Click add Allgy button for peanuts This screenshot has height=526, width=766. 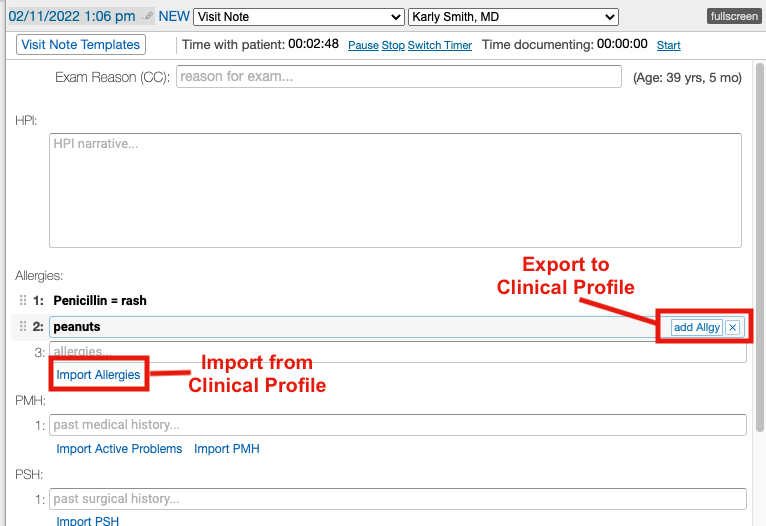tap(696, 327)
